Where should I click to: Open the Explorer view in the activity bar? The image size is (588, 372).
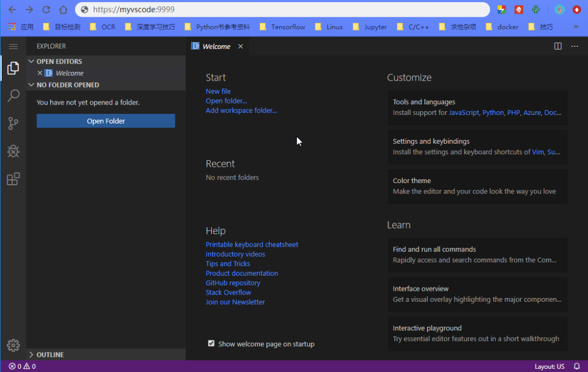click(x=13, y=68)
